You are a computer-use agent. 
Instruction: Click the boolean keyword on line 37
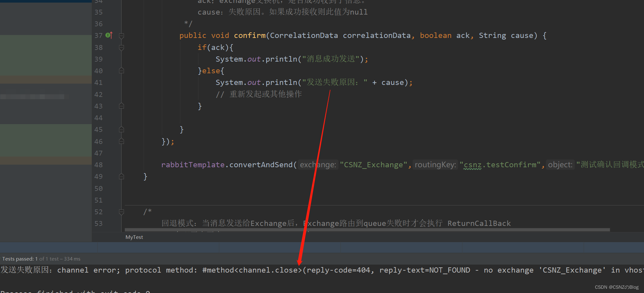click(x=436, y=35)
